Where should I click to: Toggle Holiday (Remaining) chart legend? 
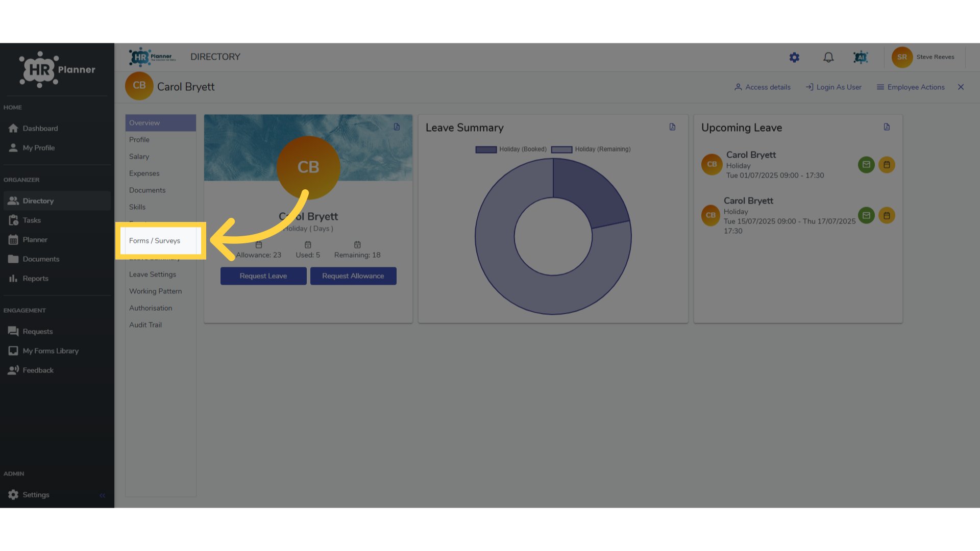[591, 149]
